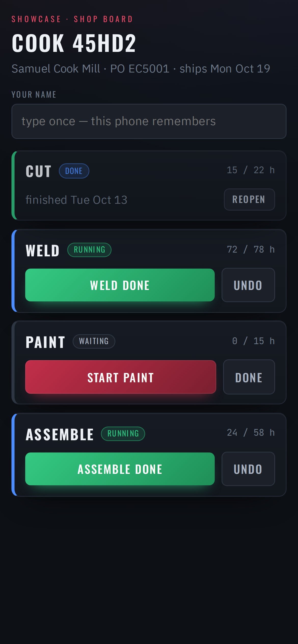Click the Weld RUNNING status badge
The height and width of the screenshot is (644, 298).
coord(89,250)
